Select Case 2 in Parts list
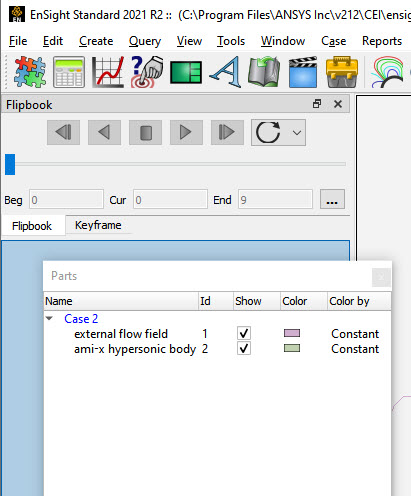This screenshot has height=496, width=411. pyautogui.click(x=81, y=319)
